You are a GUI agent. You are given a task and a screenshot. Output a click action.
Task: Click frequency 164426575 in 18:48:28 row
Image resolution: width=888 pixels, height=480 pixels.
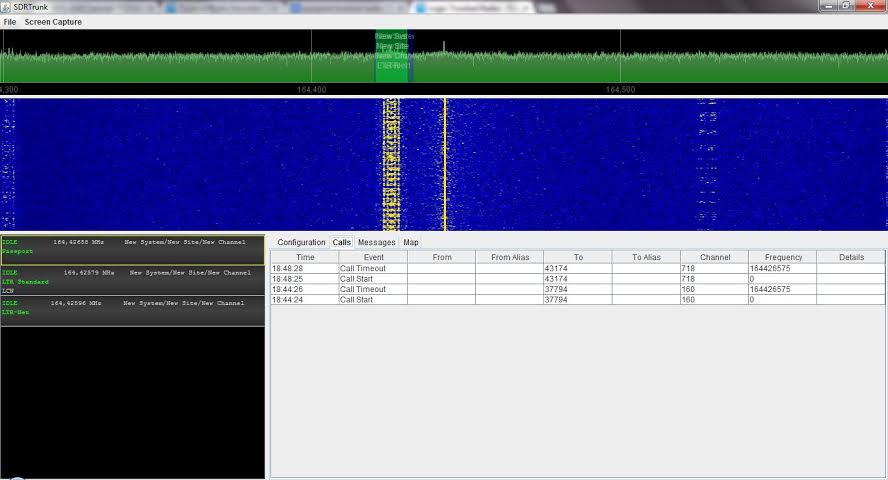[783, 268]
